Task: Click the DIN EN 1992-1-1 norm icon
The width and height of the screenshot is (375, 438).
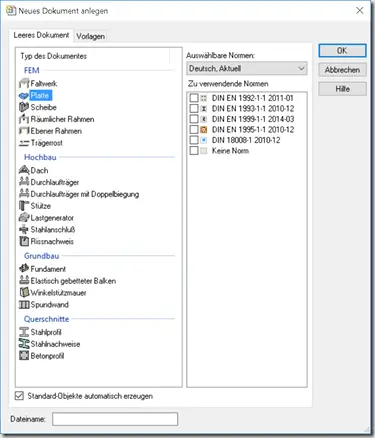Action: (204, 98)
